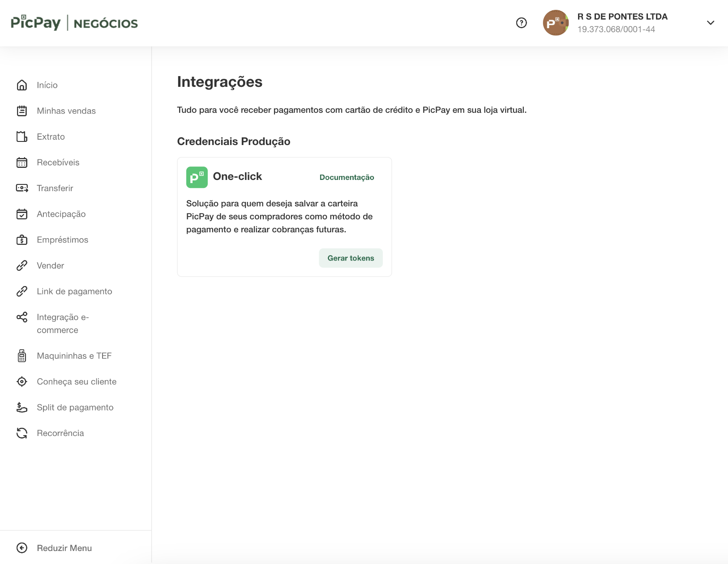Click the Conheça seu cliente target icon
Viewport: 728px width, 564px height.
(x=22, y=382)
